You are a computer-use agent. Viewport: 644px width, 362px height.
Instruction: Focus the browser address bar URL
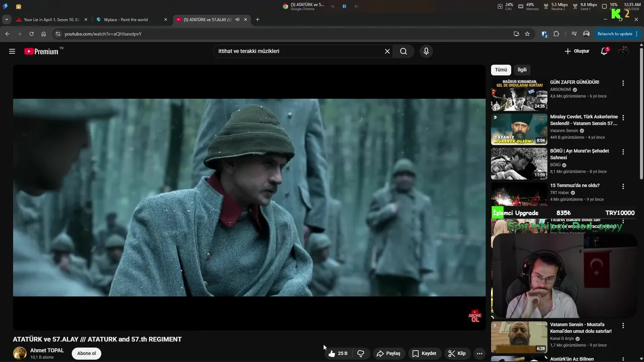pyautogui.click(x=103, y=34)
